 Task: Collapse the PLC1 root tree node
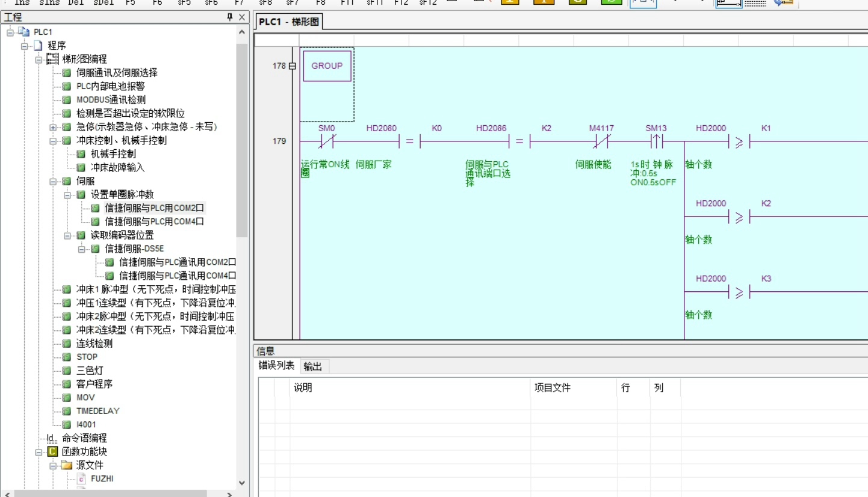point(10,32)
